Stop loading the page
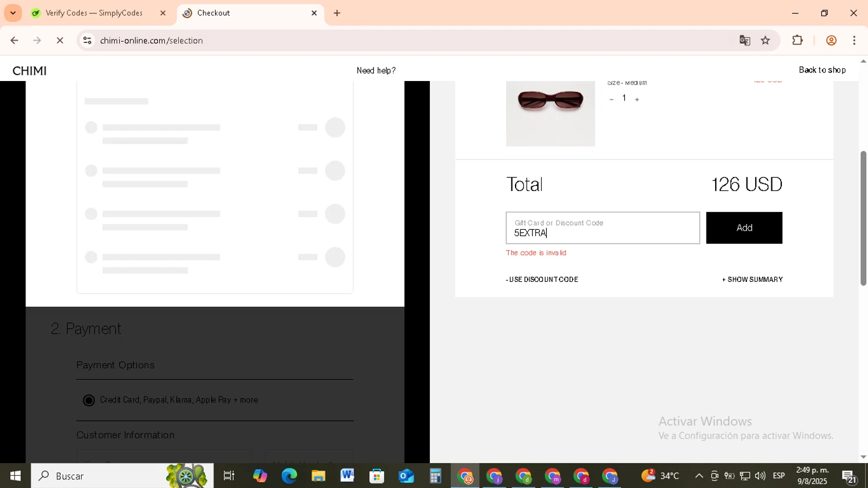Image resolution: width=868 pixels, height=488 pixels. click(60, 41)
